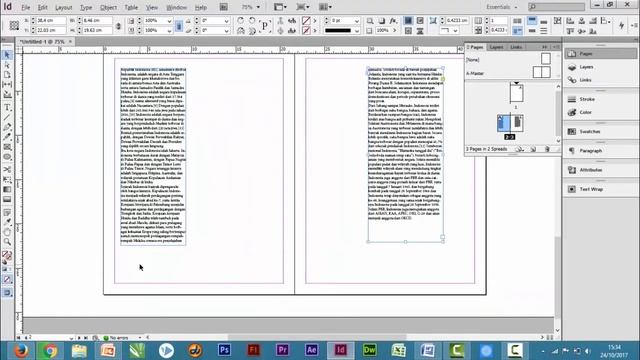
Task: Select the Selection tool in the toolbox
Action: tap(7, 55)
